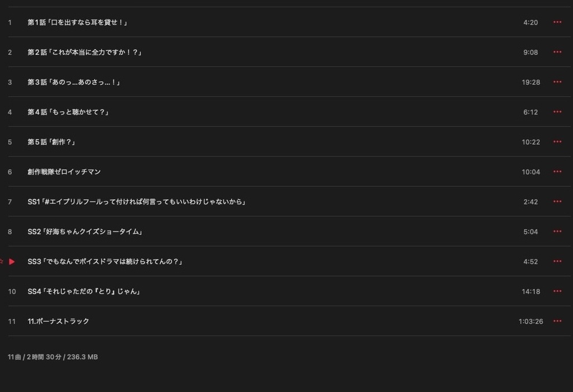Open the ellipsis dropdown on the playing track

557,261
